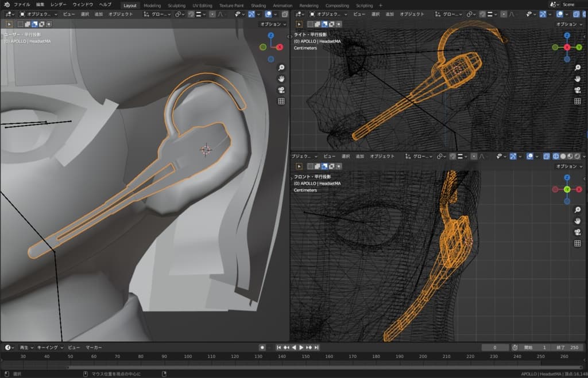
Task: Click the pan hand icon in left viewport
Action: tap(281, 79)
